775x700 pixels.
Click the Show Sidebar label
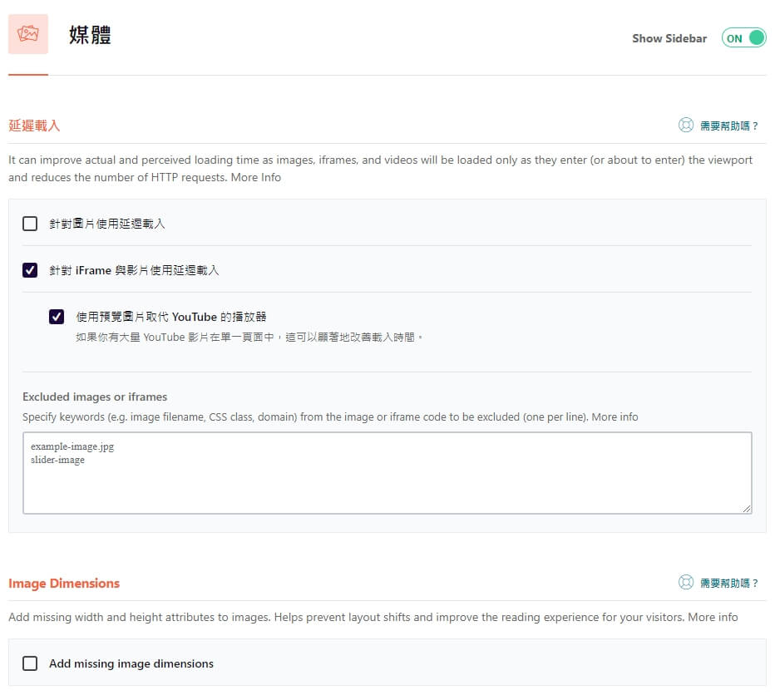(x=669, y=38)
